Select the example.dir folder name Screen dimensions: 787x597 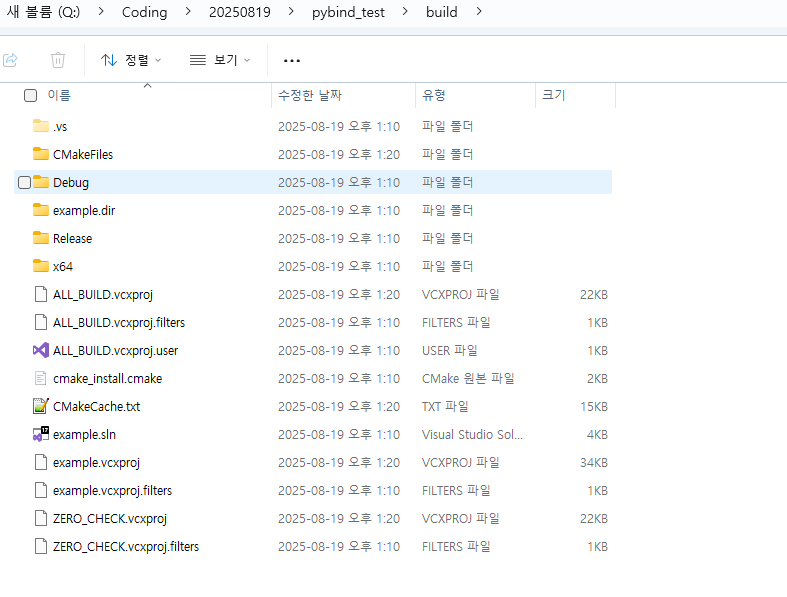point(84,210)
